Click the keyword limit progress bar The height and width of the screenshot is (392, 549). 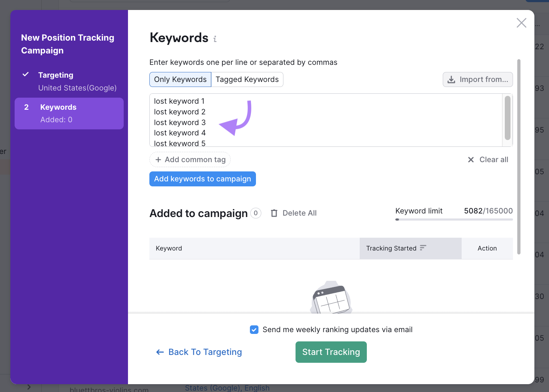[454, 220]
